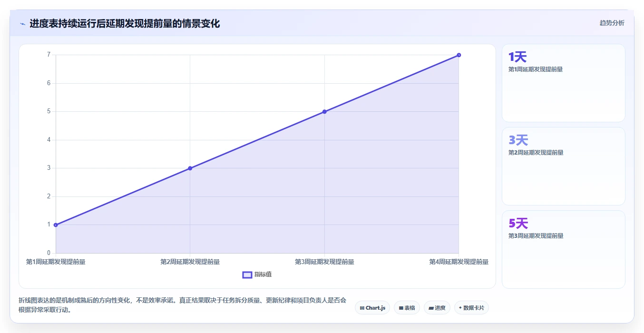This screenshot has height=333, width=644.
Task: Click the chart title 进度表持续运行后延期发现提前量的情景变化
Action: [125, 24]
